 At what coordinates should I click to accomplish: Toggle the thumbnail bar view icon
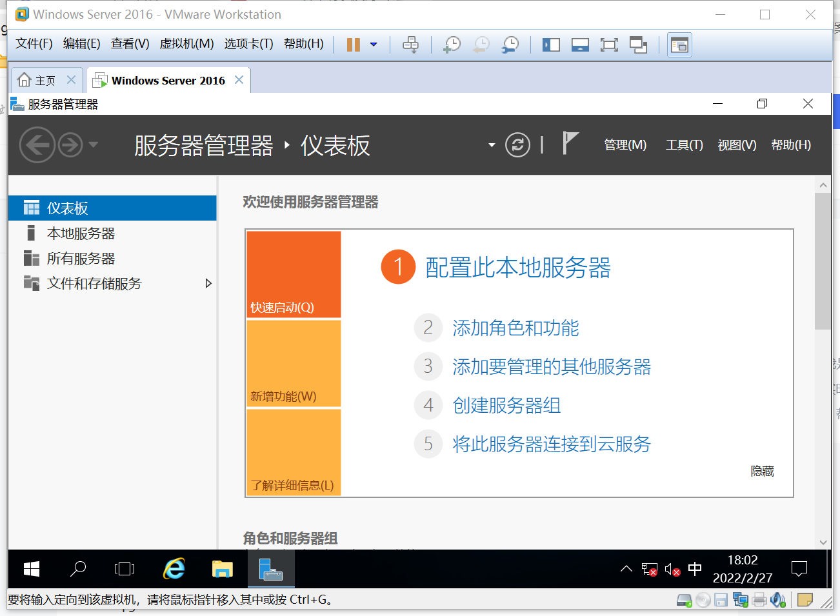tap(580, 45)
